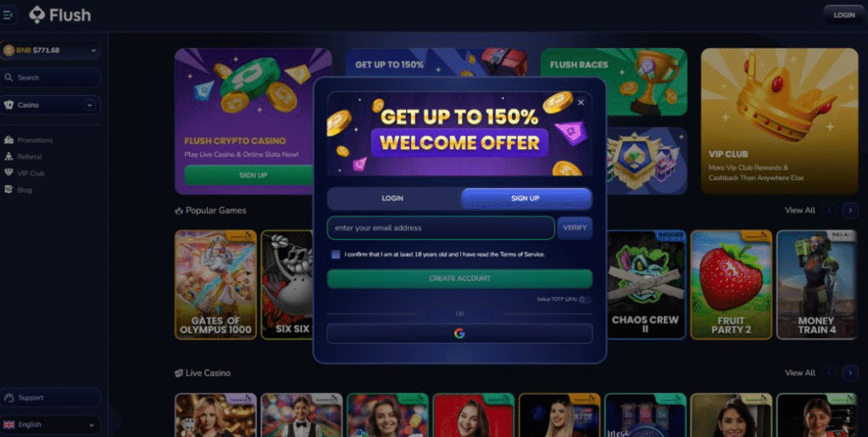868x437 pixels.
Task: Click the CREATE ACCOUNT button
Action: [459, 278]
